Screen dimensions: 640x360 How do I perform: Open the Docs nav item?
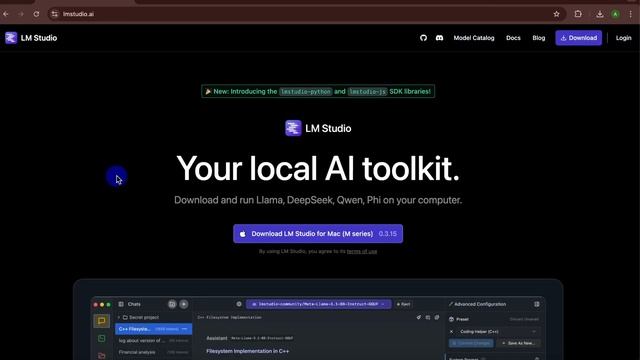(x=513, y=38)
